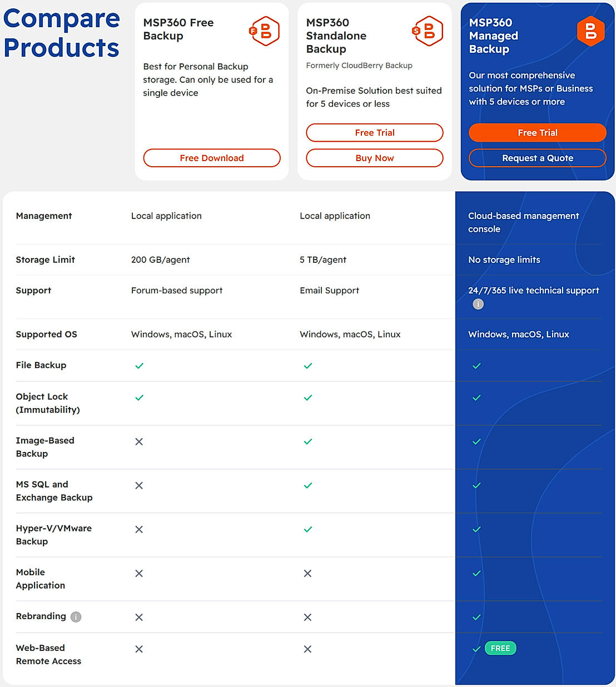The width and height of the screenshot is (616, 687).
Task: Click Free Backup checkmark for File Backup
Action: click(x=140, y=366)
